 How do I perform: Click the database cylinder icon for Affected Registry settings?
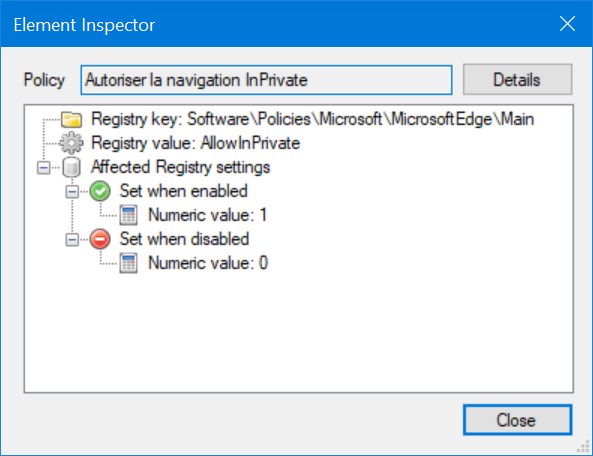(71, 167)
